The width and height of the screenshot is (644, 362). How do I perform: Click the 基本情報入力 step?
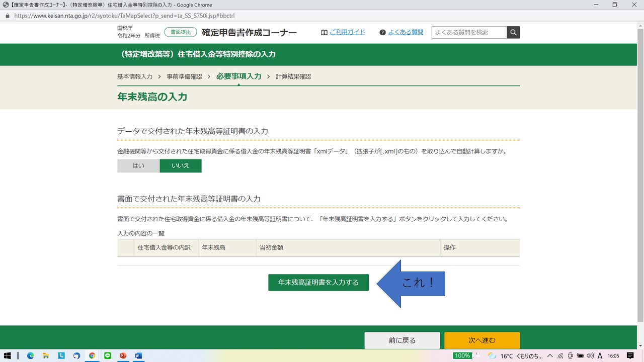[135, 76]
